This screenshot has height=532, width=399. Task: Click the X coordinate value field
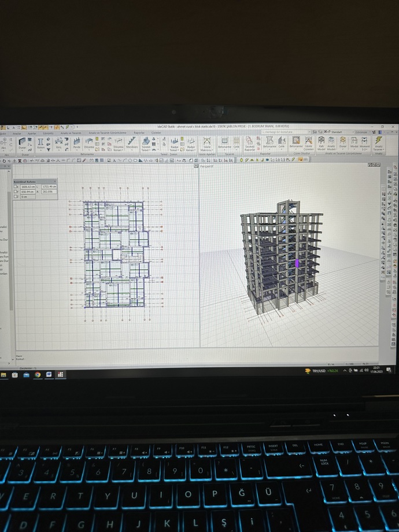(x=28, y=187)
